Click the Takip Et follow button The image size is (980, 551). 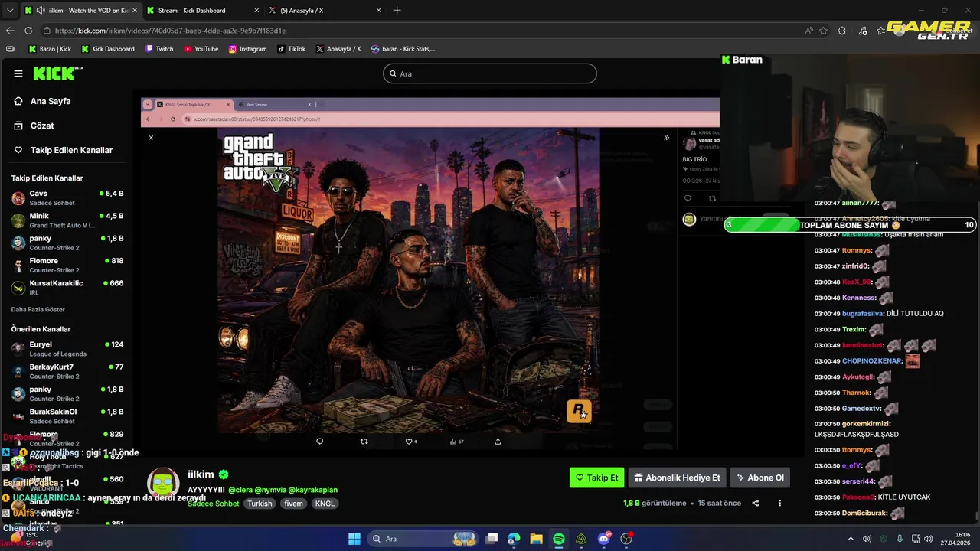[597, 478]
